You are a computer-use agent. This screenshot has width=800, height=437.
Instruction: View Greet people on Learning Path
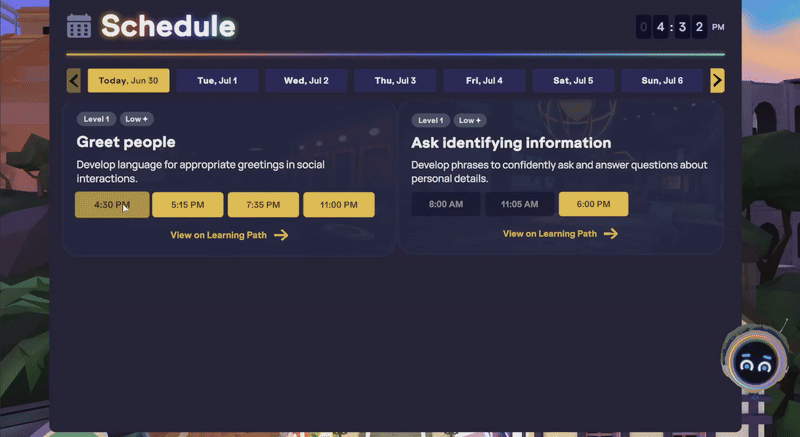click(x=229, y=235)
